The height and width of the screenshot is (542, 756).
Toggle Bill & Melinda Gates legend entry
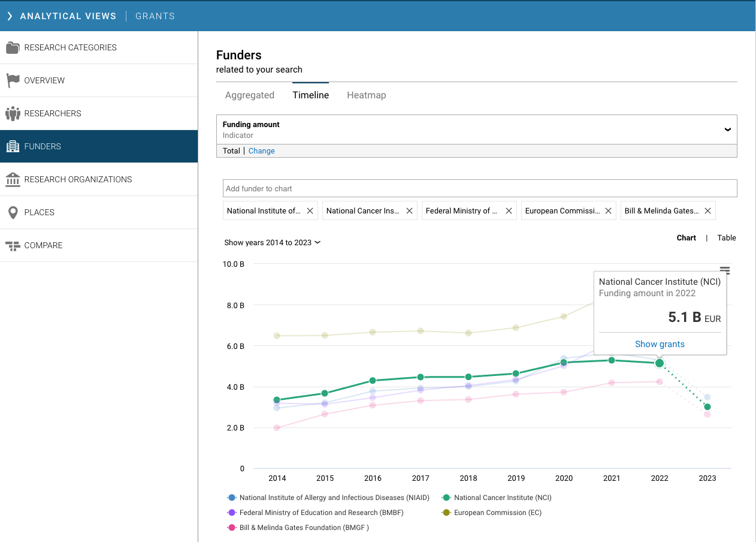point(298,528)
